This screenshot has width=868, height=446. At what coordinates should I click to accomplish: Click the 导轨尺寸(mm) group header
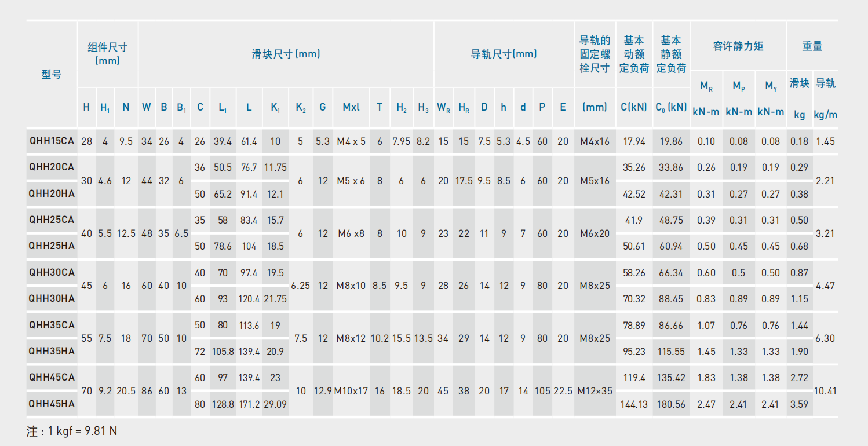(504, 54)
